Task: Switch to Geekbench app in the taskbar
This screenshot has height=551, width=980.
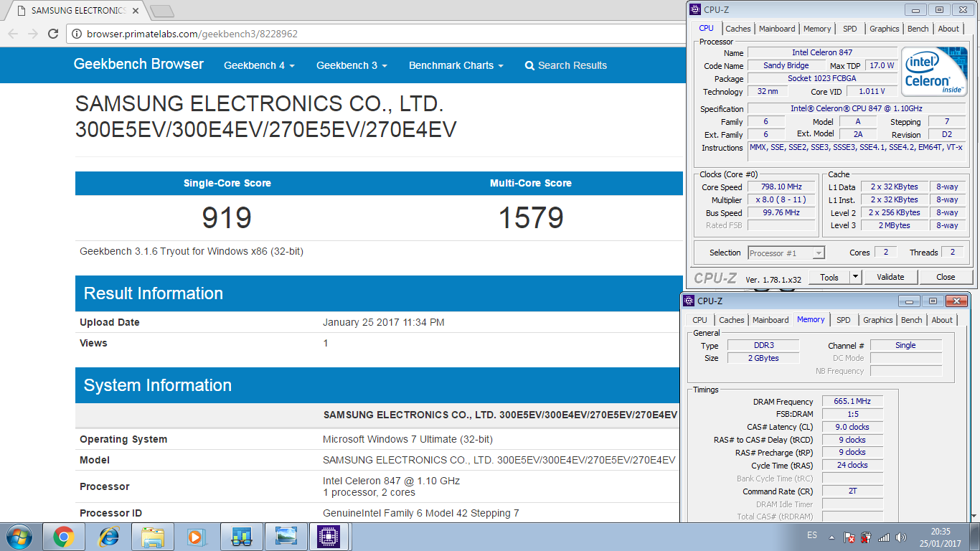Action: 242,537
